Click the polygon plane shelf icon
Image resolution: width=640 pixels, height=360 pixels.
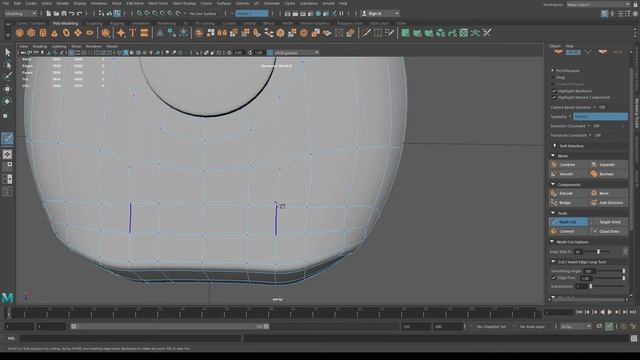tap(78, 33)
